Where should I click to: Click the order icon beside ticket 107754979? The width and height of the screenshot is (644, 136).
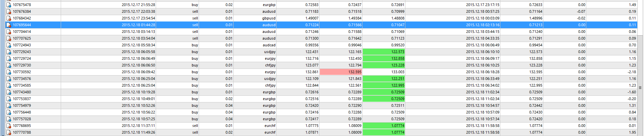pos(9,105)
